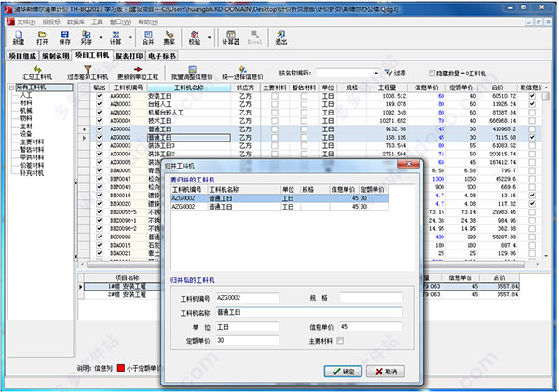The image size is (559, 392).
Task: Toggle 取信息价 checkbox in the 60510.72 row
Action: [x=532, y=96]
